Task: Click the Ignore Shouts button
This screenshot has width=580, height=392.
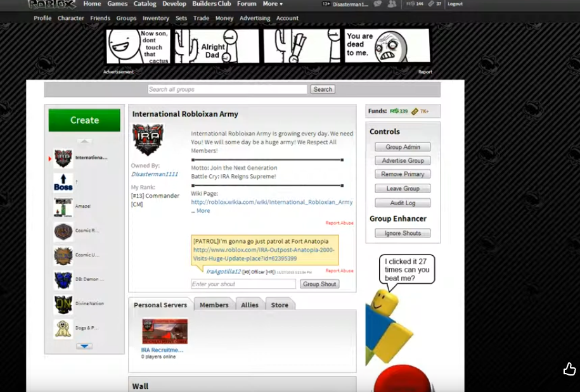Action: tap(402, 234)
